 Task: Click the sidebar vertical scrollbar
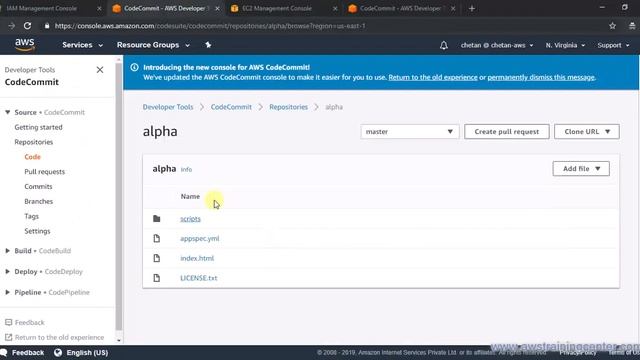119,196
